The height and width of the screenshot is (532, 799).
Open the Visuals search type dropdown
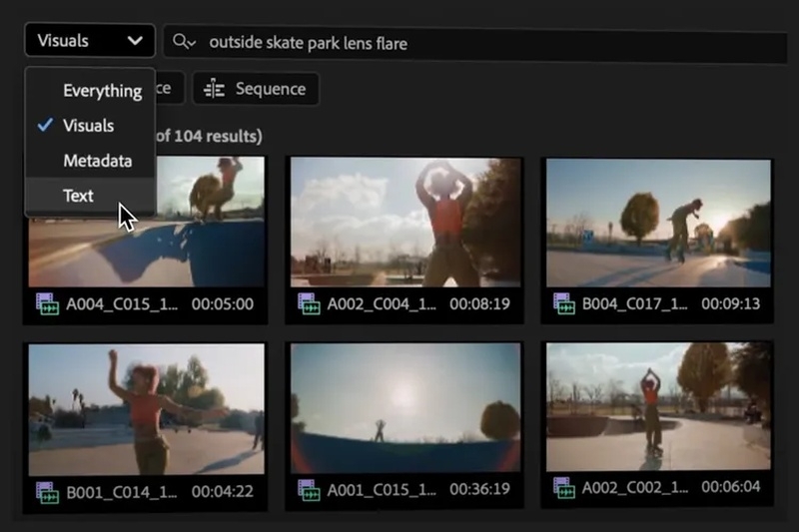(90, 41)
